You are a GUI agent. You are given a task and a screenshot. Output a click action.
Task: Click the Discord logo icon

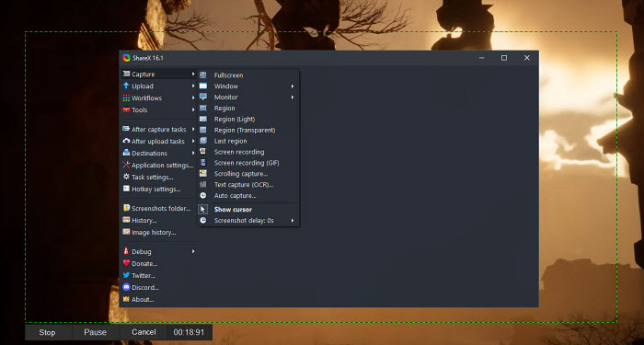point(126,287)
